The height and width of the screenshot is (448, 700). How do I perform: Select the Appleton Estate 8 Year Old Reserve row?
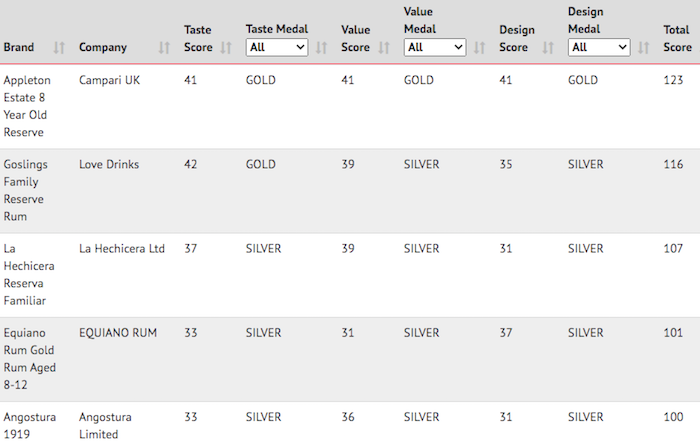[x=350, y=106]
